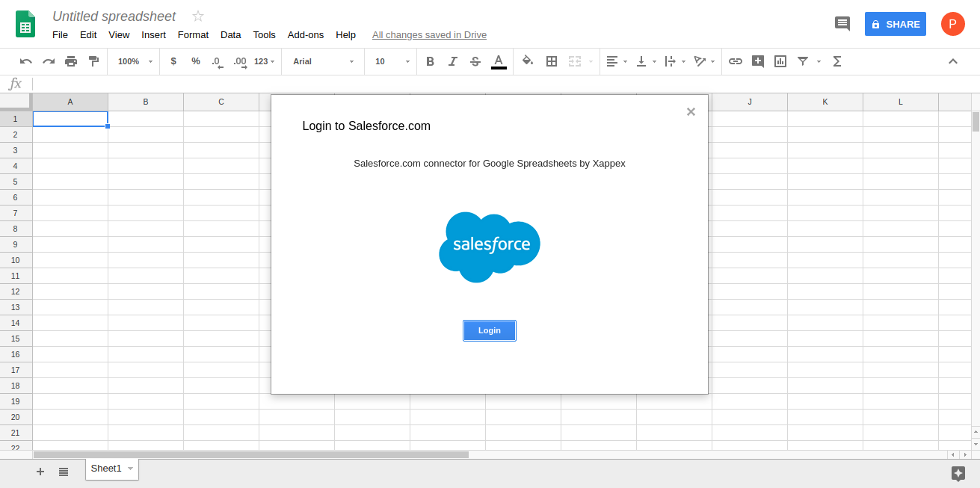The image size is (980, 488).
Task: Toggle italic formatting
Action: point(452,61)
